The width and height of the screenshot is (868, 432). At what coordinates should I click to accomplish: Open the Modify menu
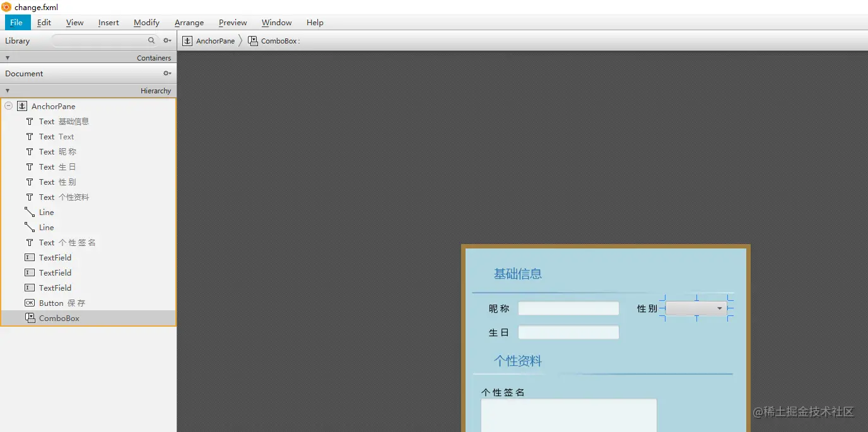click(146, 23)
